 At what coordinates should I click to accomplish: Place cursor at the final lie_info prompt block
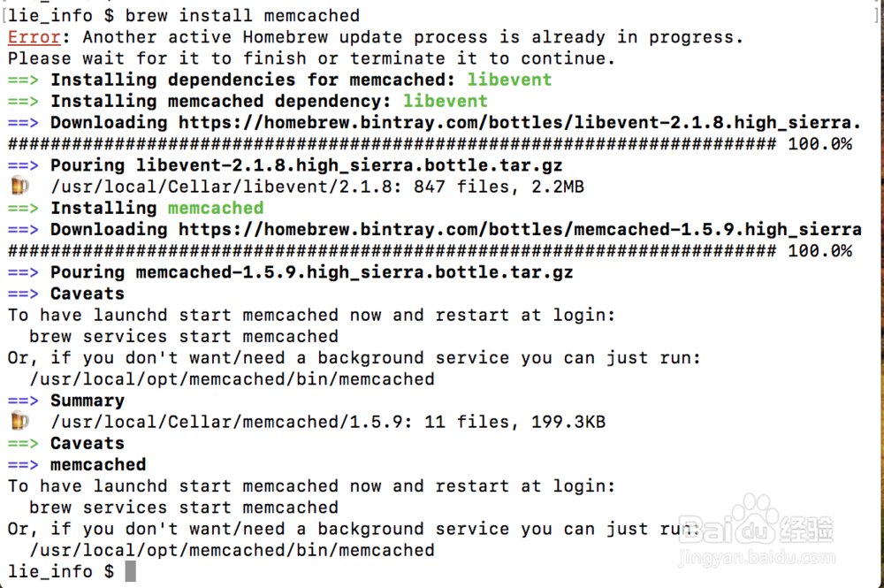(x=130, y=571)
